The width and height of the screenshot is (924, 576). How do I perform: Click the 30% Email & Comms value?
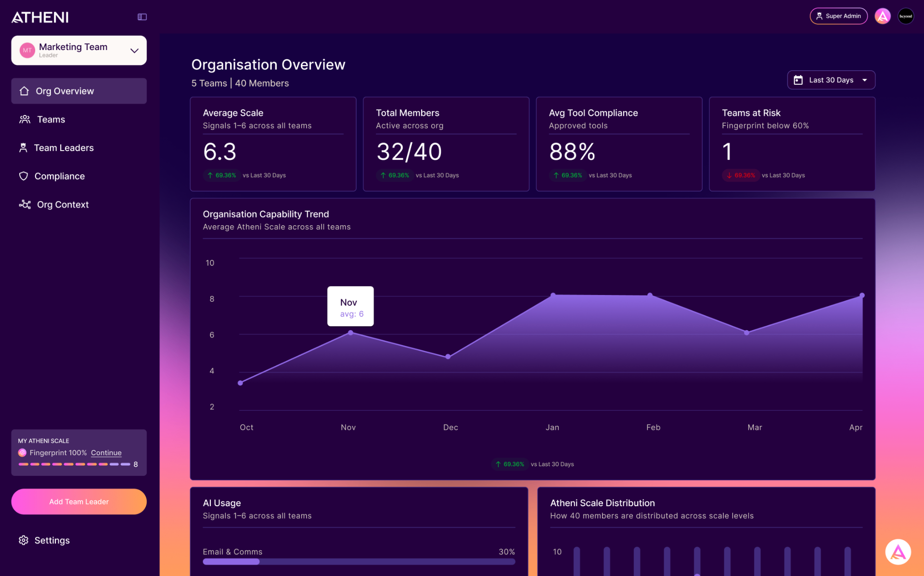pos(507,551)
